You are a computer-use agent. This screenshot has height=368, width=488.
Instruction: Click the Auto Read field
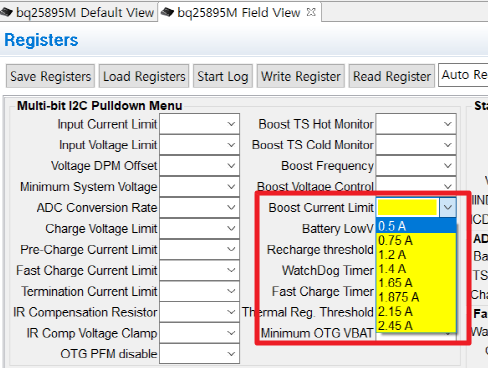pos(463,75)
